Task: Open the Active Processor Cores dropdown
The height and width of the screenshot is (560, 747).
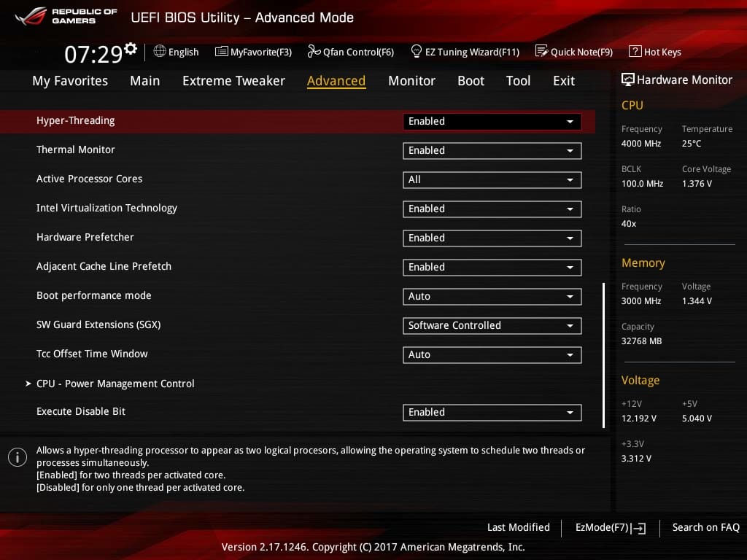Action: (492, 180)
